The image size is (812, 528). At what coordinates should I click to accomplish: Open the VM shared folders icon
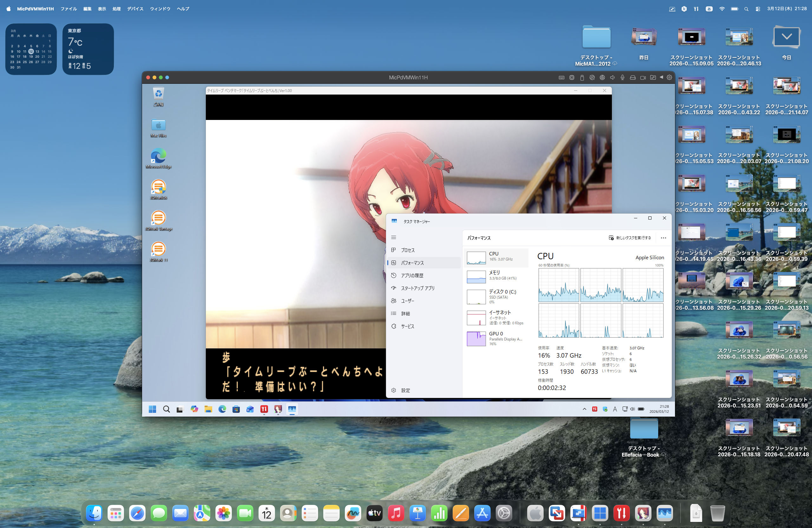click(x=653, y=77)
